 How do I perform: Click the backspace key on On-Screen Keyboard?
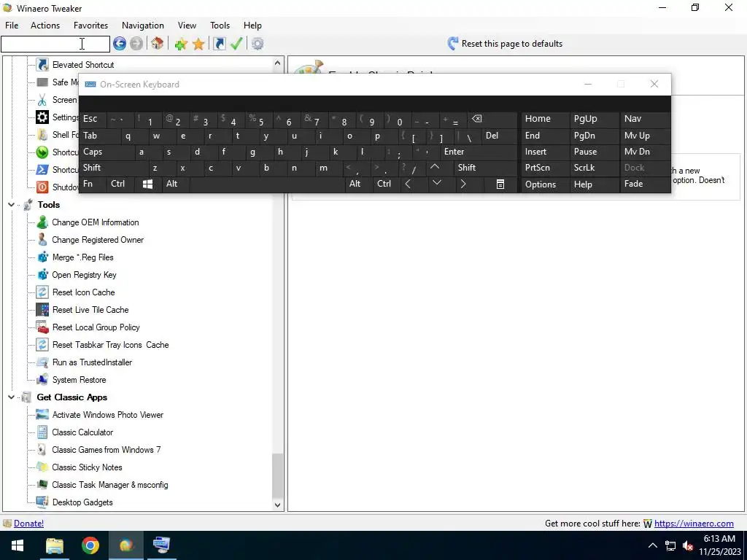pyautogui.click(x=492, y=119)
